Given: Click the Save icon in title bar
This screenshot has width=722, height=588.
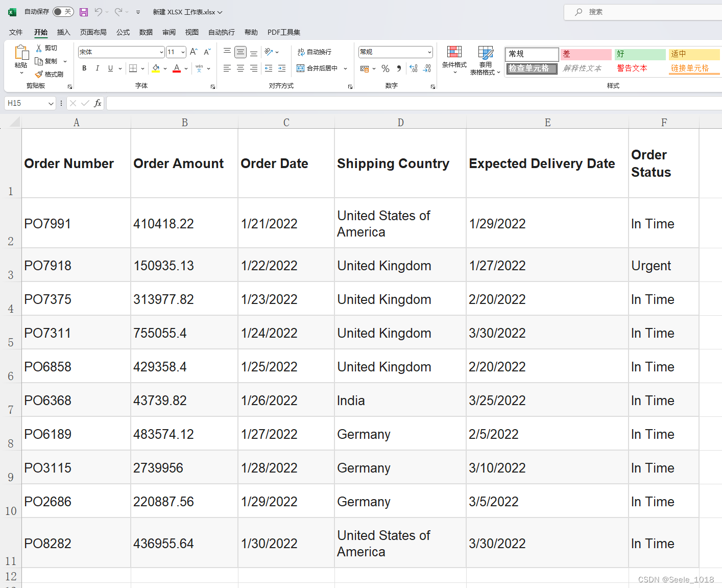Looking at the screenshot, I should click(84, 12).
